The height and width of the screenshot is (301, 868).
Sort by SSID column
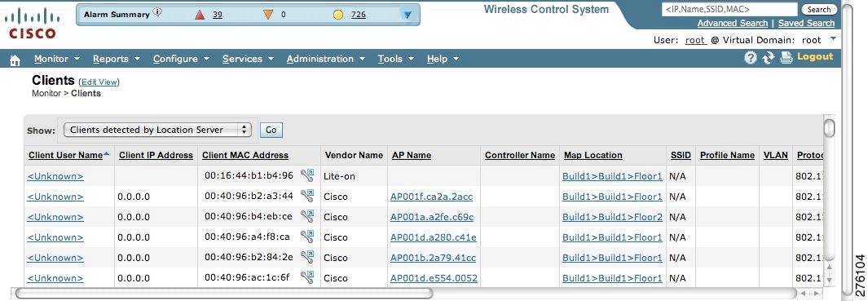pos(681,156)
